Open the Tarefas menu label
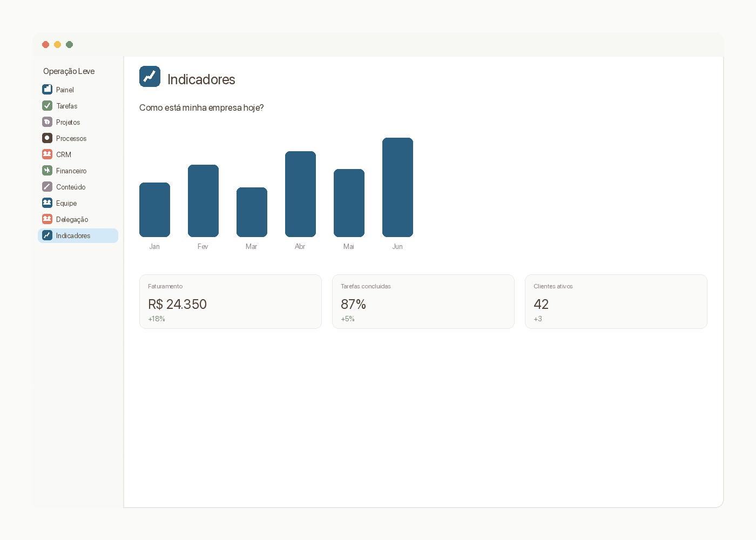Viewport: 756px width, 540px height. pyautogui.click(x=67, y=106)
